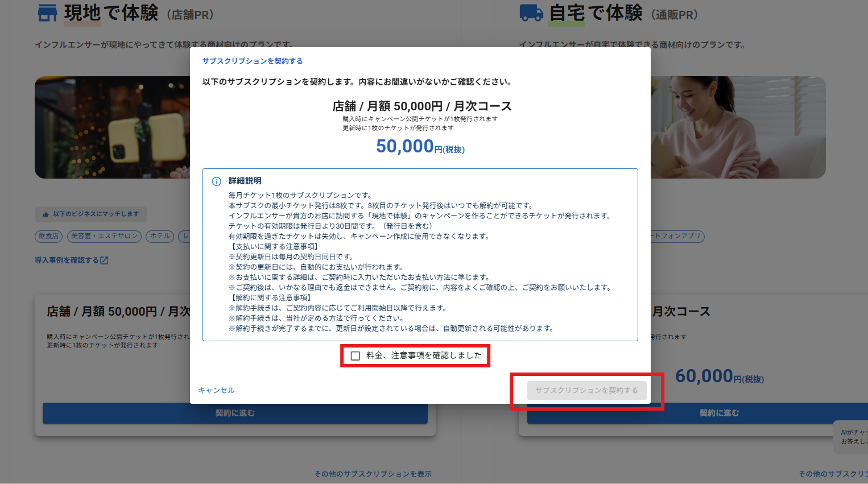The image size is (868, 484).
Task: Select the ホテル tag
Action: (160, 236)
